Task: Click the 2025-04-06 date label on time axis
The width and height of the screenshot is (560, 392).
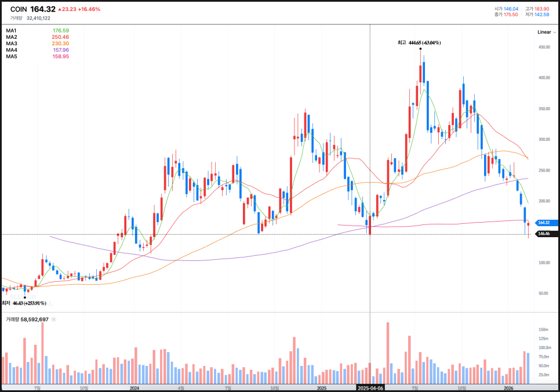Action: (370, 388)
